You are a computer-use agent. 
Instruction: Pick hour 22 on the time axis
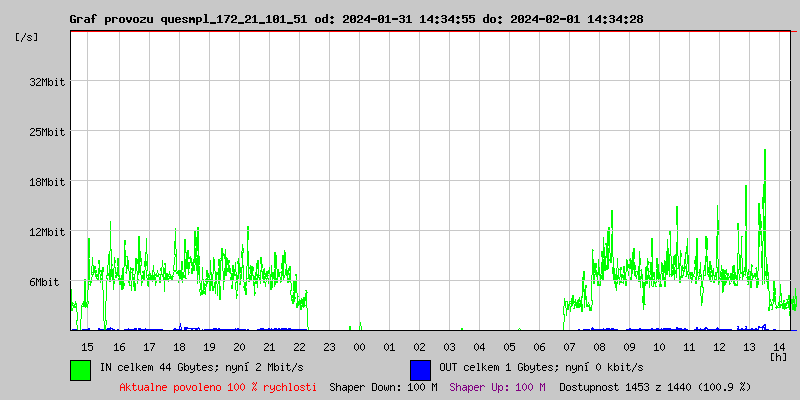click(299, 346)
